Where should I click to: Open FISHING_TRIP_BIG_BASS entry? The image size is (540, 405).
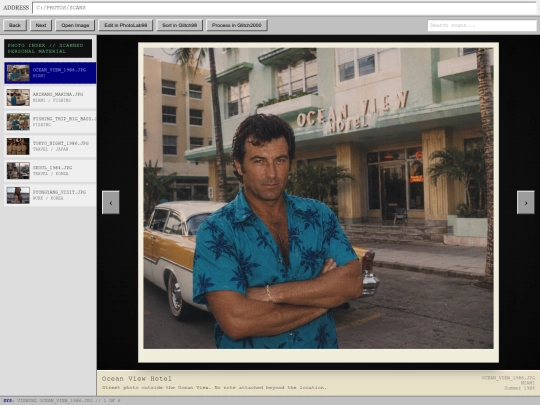(50, 122)
